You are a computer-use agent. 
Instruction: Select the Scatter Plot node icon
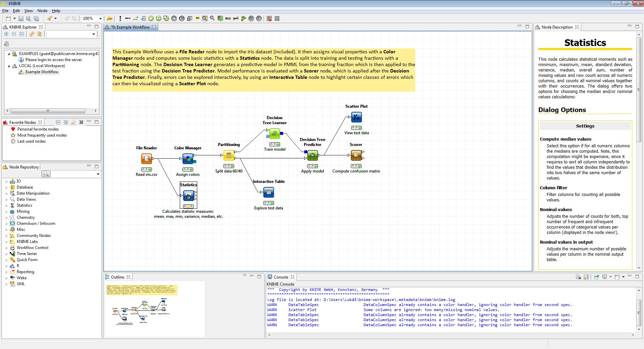click(x=357, y=117)
